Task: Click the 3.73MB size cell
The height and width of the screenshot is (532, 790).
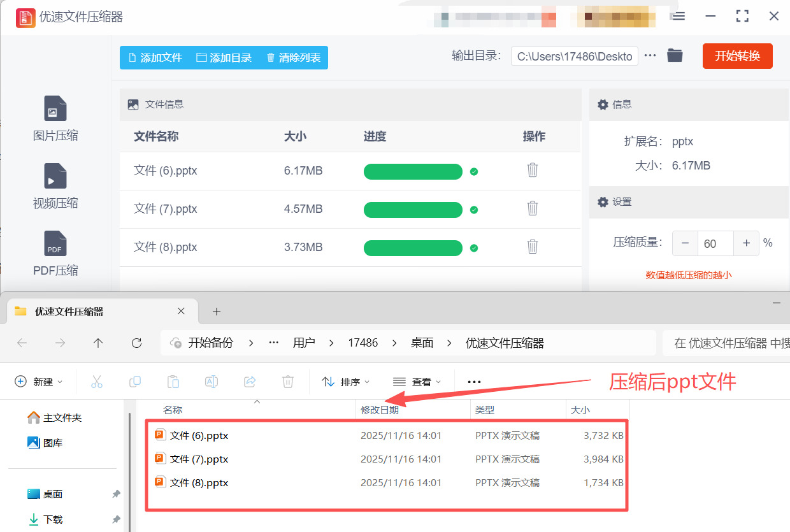Action: point(303,247)
